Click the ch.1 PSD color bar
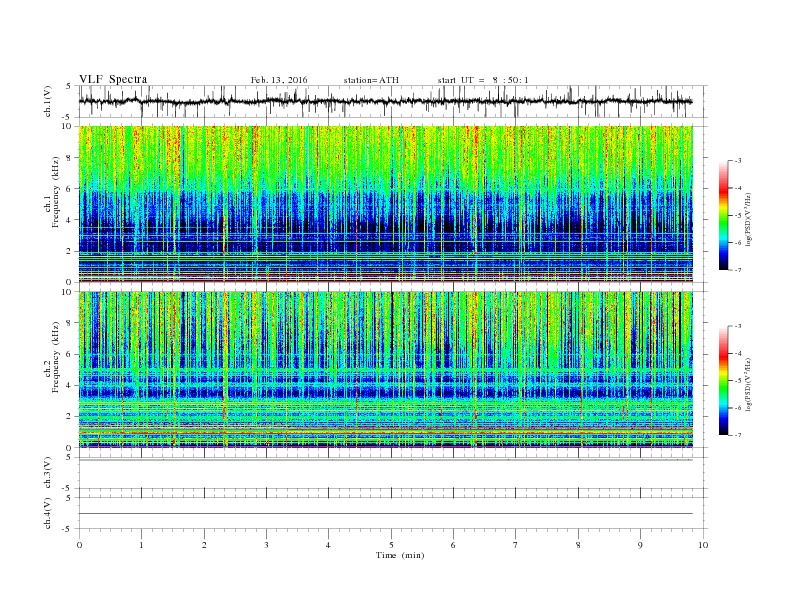Image resolution: width=792 pixels, height=612 pixels. click(x=723, y=215)
